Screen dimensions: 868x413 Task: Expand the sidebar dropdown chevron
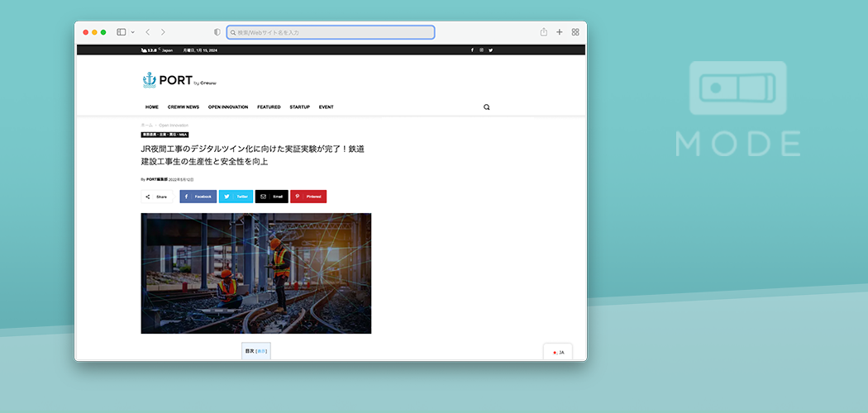[132, 32]
